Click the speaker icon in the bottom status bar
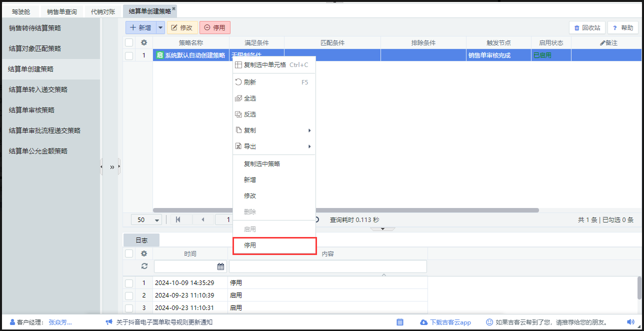Viewport: 644px width, 331px height. 630,322
